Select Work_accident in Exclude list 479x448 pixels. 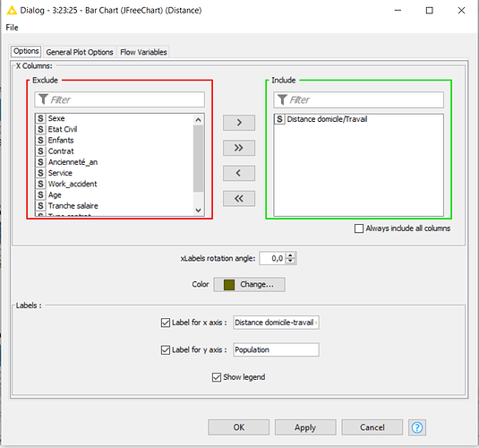coord(115,184)
